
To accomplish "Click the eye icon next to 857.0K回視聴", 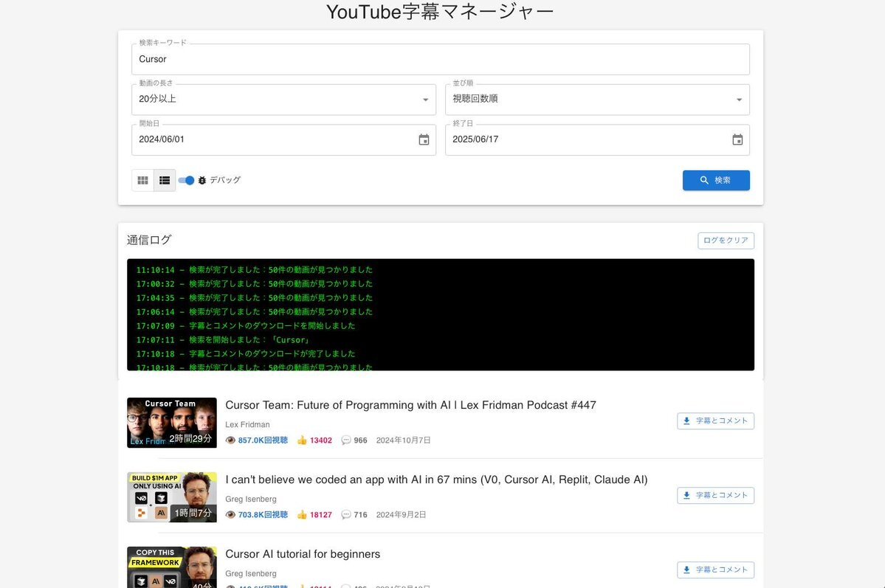I will (230, 440).
